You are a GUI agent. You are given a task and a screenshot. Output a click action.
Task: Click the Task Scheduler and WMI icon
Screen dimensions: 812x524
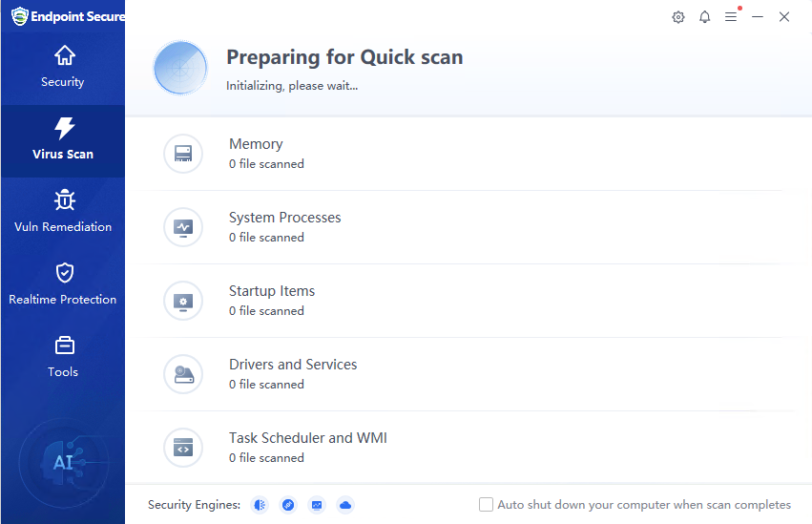coord(183,448)
